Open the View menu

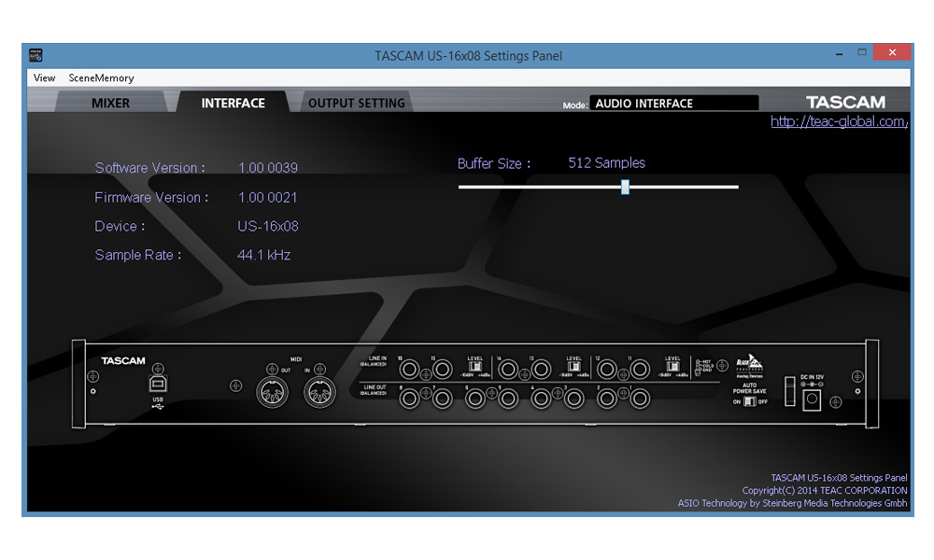tap(44, 78)
